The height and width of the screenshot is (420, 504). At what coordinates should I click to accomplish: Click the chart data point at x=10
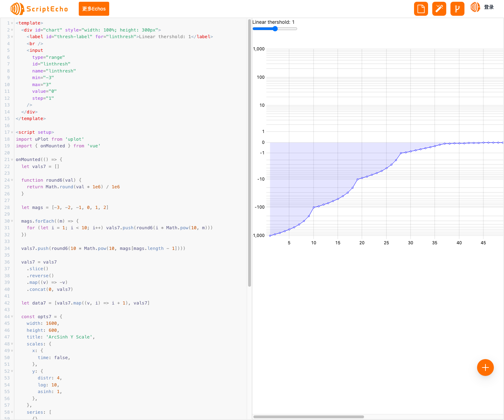pos(314,207)
